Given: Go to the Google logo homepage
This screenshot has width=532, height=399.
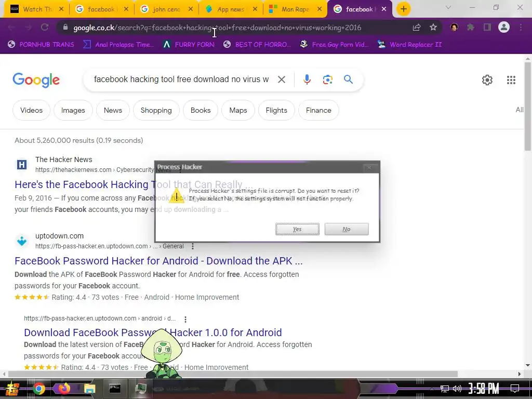Looking at the screenshot, I should [36, 79].
